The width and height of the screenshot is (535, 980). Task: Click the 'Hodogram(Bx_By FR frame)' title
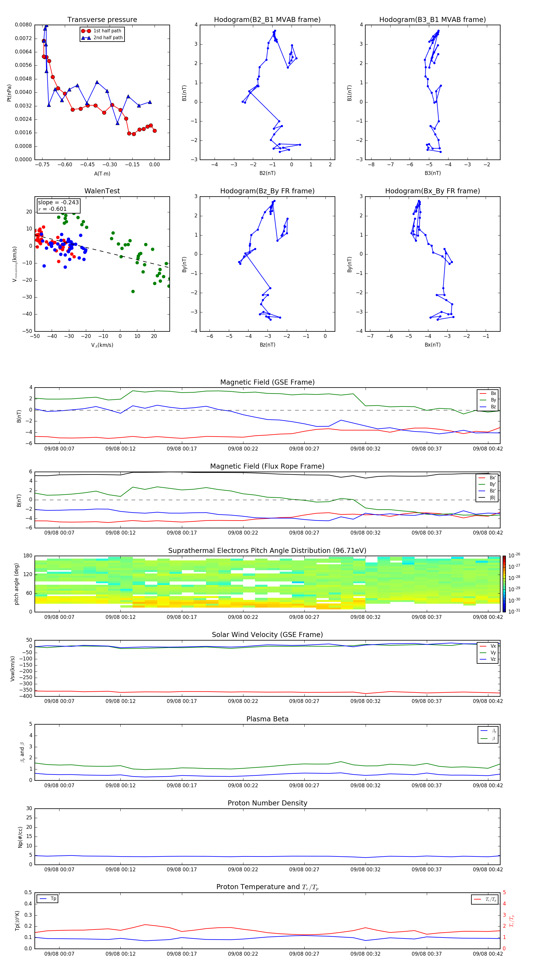tap(432, 191)
